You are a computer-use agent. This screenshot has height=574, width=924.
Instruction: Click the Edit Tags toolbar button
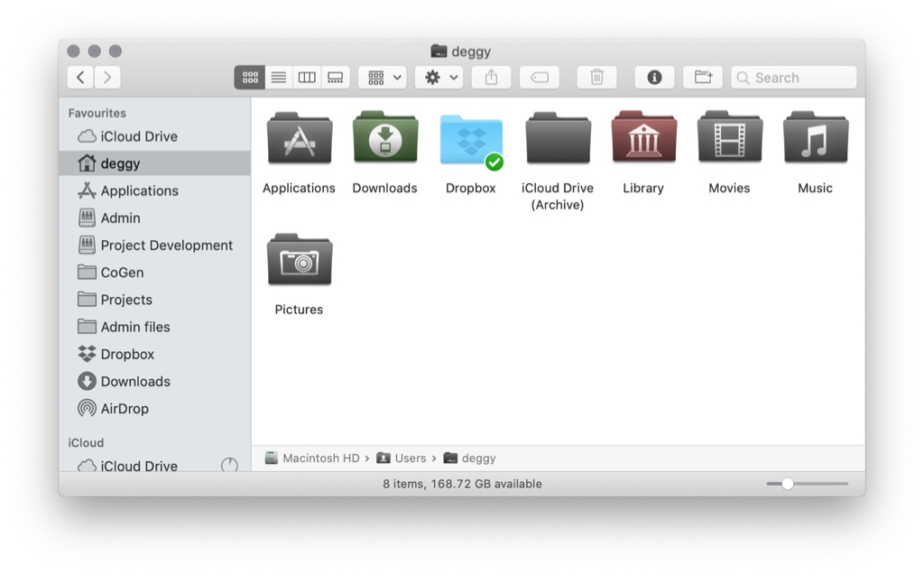(540, 78)
